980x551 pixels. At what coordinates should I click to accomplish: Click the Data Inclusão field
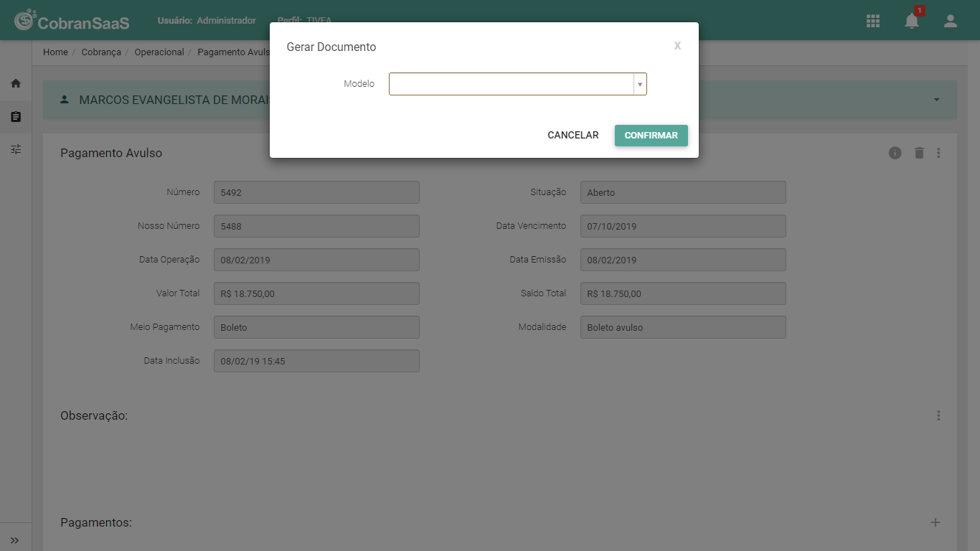pos(316,361)
